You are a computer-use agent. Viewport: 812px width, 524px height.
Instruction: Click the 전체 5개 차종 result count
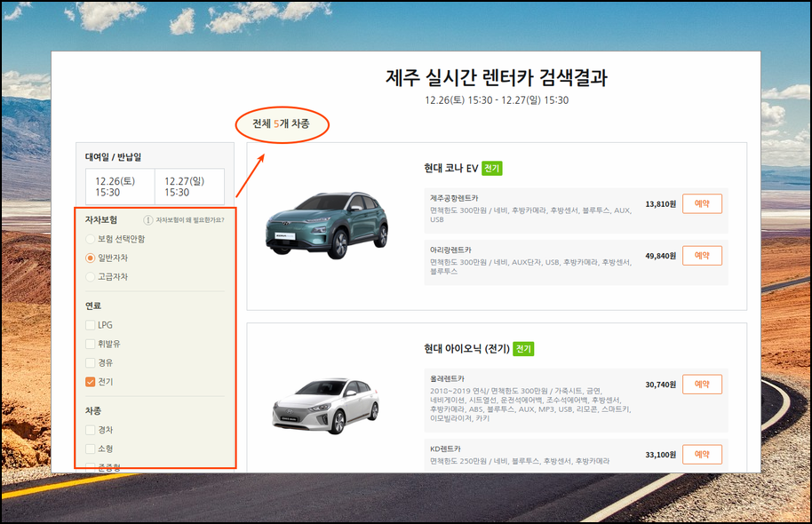(282, 123)
